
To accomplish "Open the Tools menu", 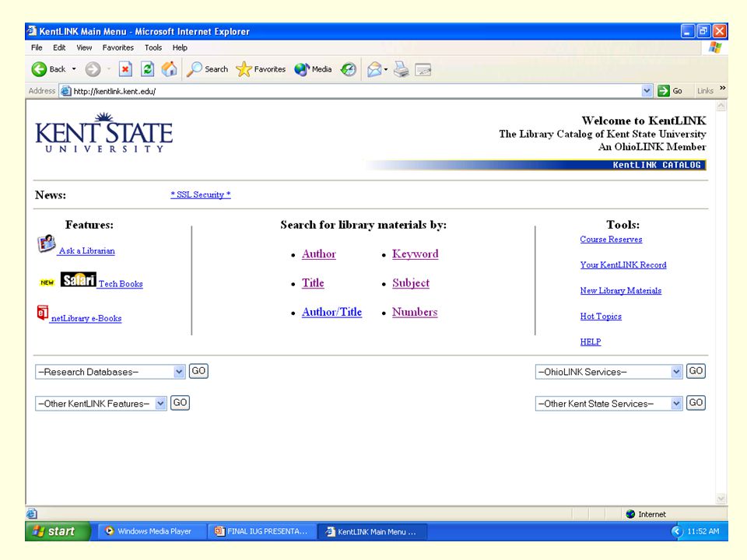I will coord(153,47).
